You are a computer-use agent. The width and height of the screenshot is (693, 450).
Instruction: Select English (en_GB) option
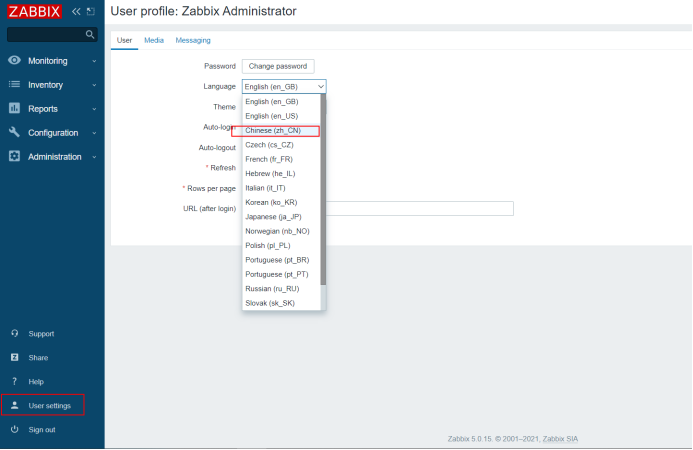point(281,102)
